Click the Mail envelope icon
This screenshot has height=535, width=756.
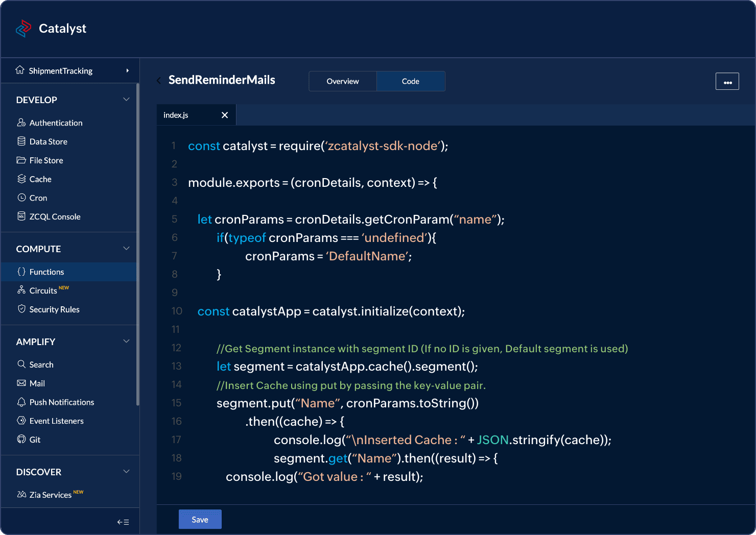coord(21,383)
